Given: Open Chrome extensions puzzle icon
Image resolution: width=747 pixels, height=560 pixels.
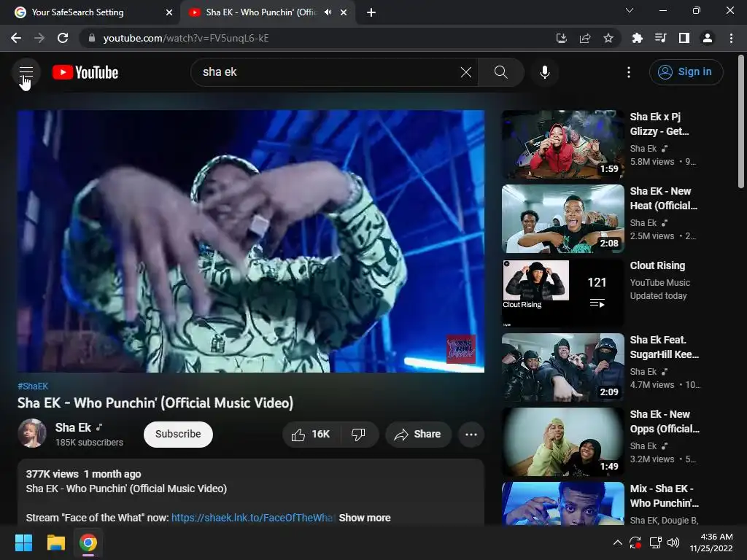Looking at the screenshot, I should click(x=638, y=38).
